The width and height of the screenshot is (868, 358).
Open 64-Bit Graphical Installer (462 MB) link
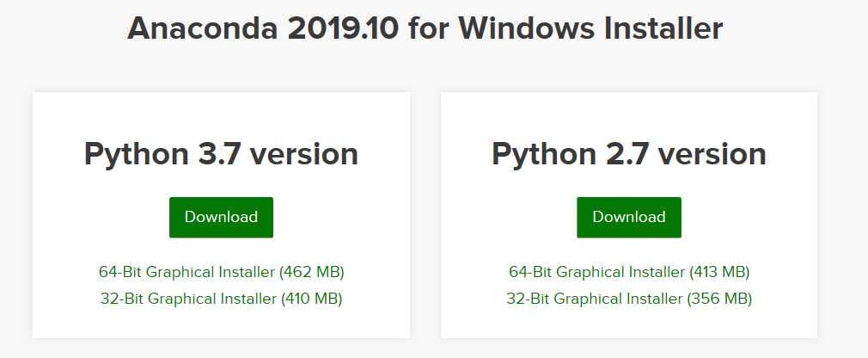[221, 272]
